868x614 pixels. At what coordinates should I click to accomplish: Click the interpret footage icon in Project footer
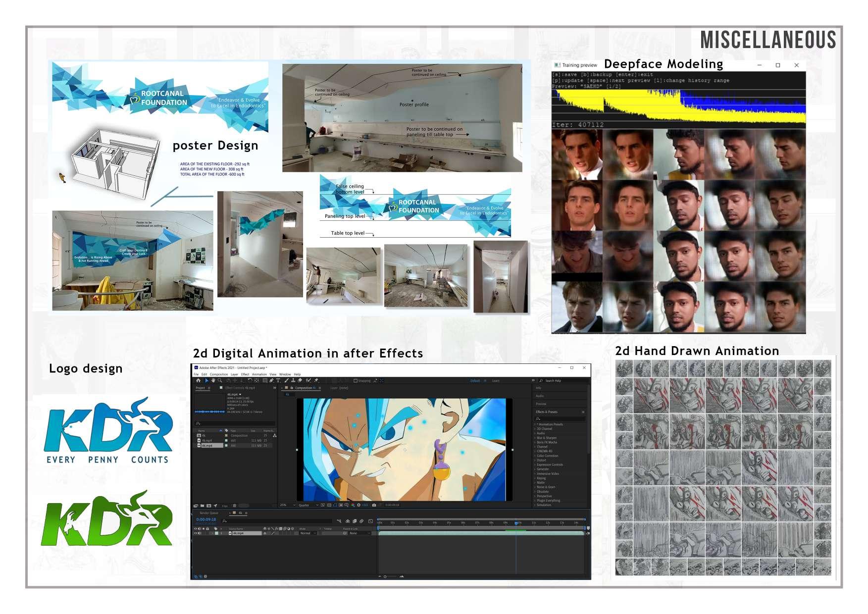196,506
